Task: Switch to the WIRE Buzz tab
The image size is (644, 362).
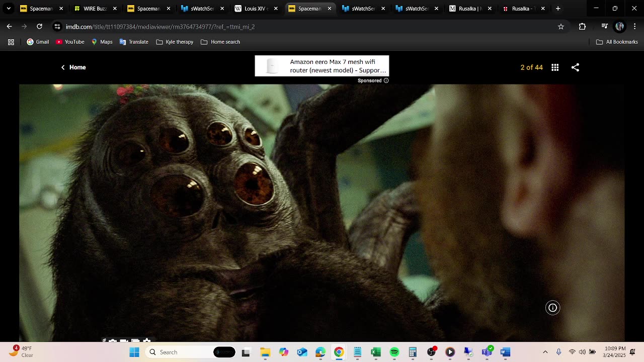Action: [x=95, y=9]
